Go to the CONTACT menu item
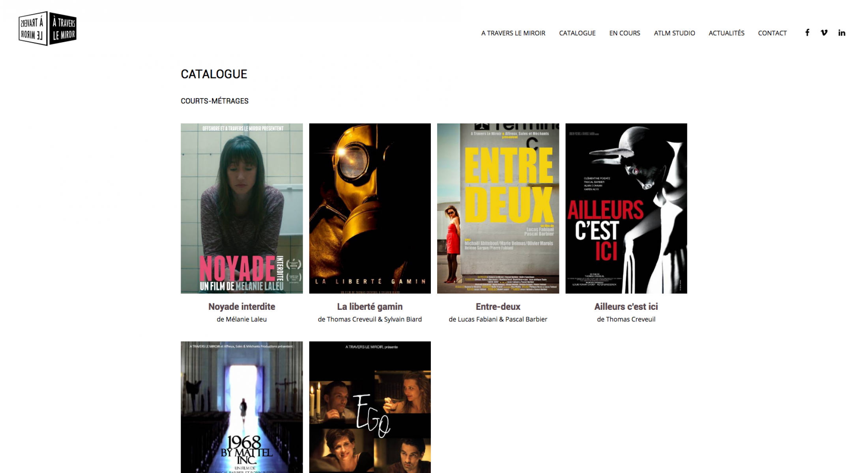The width and height of the screenshot is (868, 473). coord(772,33)
